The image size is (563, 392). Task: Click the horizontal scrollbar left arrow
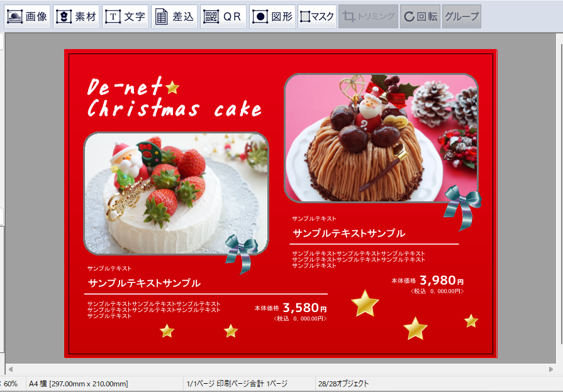click(x=9, y=369)
